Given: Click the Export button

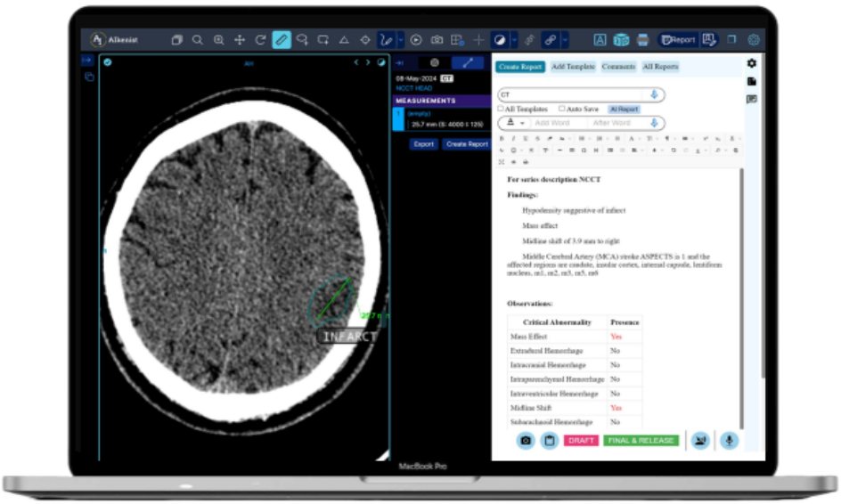Looking at the screenshot, I should tap(424, 144).
